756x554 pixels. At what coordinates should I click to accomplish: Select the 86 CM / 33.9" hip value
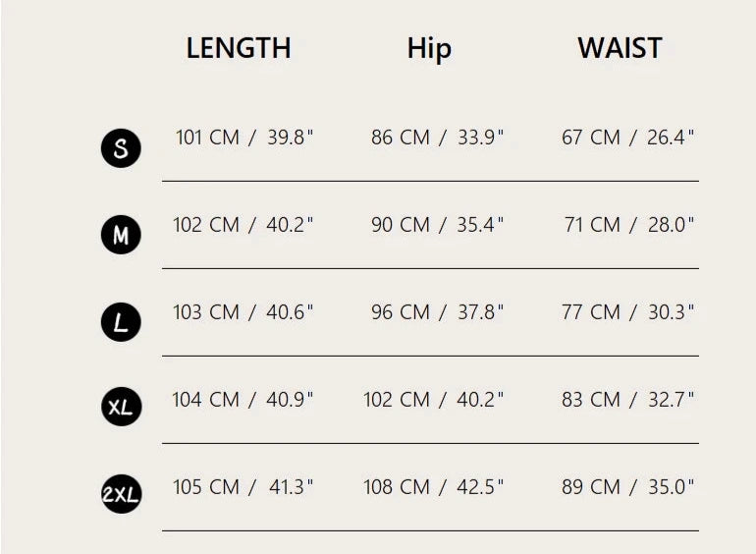click(437, 138)
